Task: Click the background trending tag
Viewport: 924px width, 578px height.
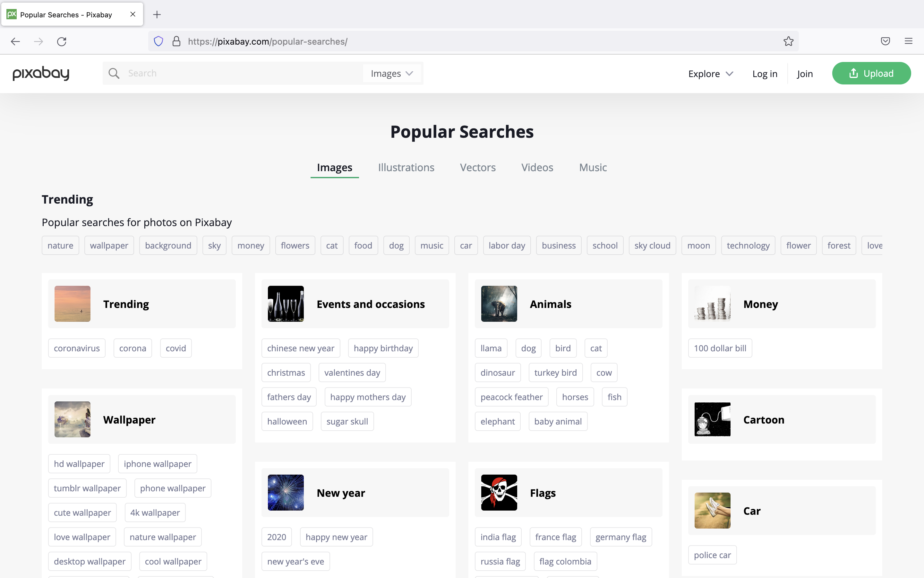Action: [168, 245]
